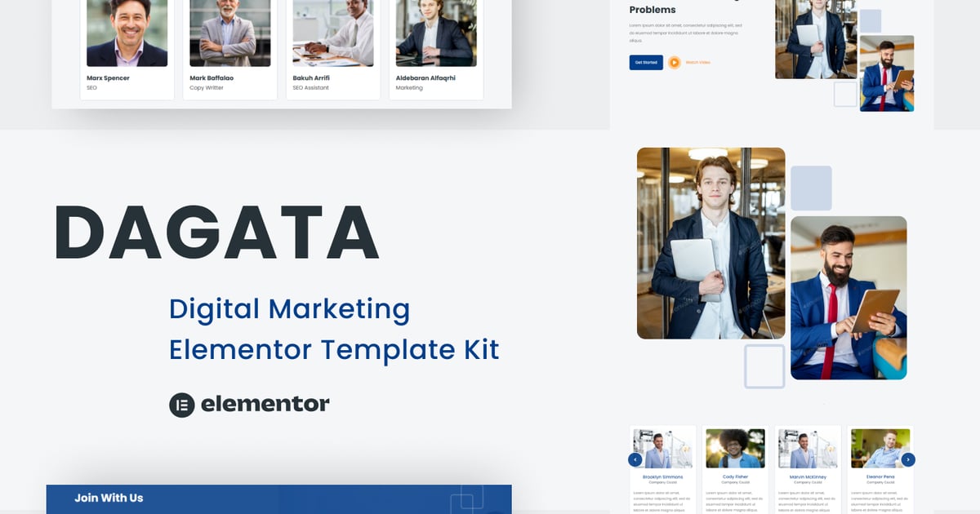Click large photo of bearded man with tablet
Image resolution: width=980 pixels, height=514 pixels.
coord(849,298)
